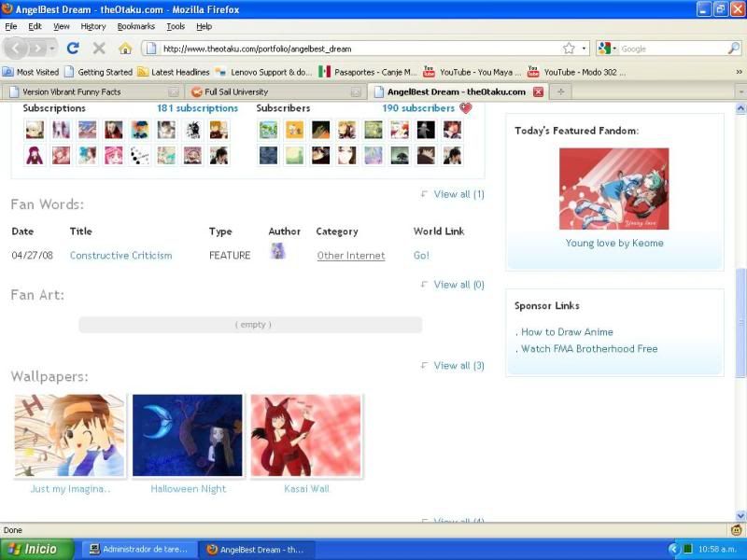747x560 pixels.
Task: Close the AngelBest Dream tab
Action: [x=539, y=91]
